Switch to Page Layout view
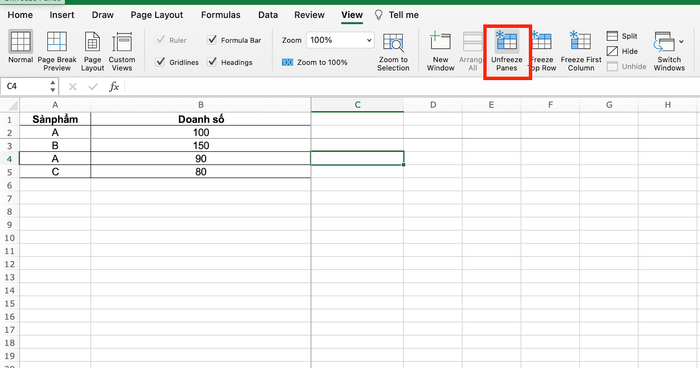Image resolution: width=700 pixels, height=368 pixels. 92,51
